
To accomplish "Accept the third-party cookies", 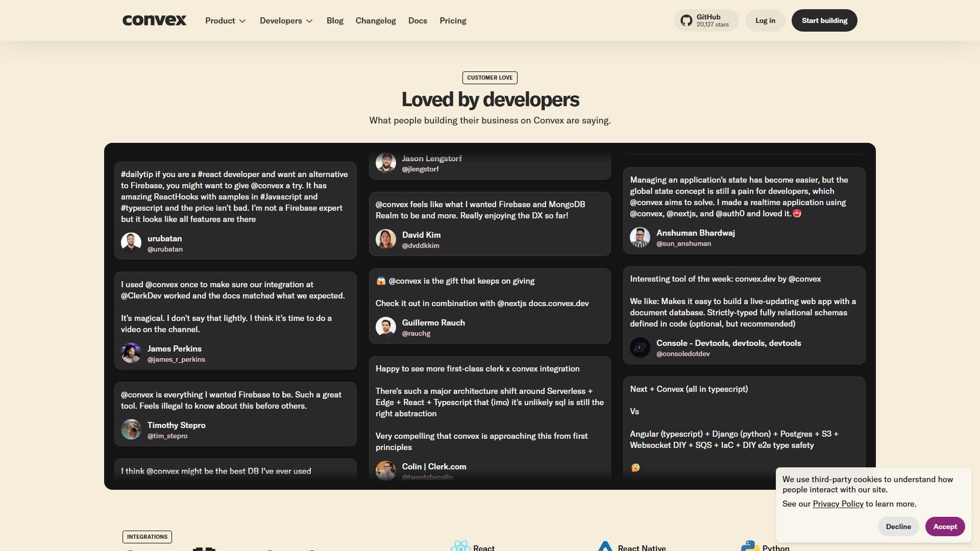I will click(x=945, y=527).
